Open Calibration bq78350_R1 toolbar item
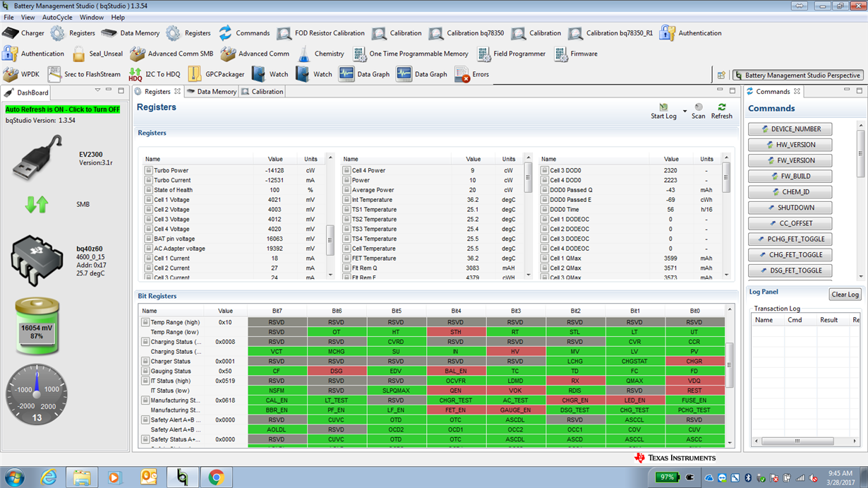The image size is (868, 488). coord(610,33)
